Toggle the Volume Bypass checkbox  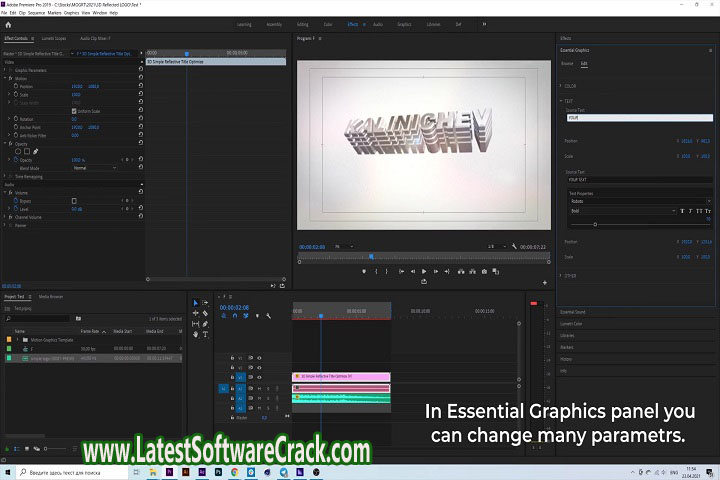74,201
